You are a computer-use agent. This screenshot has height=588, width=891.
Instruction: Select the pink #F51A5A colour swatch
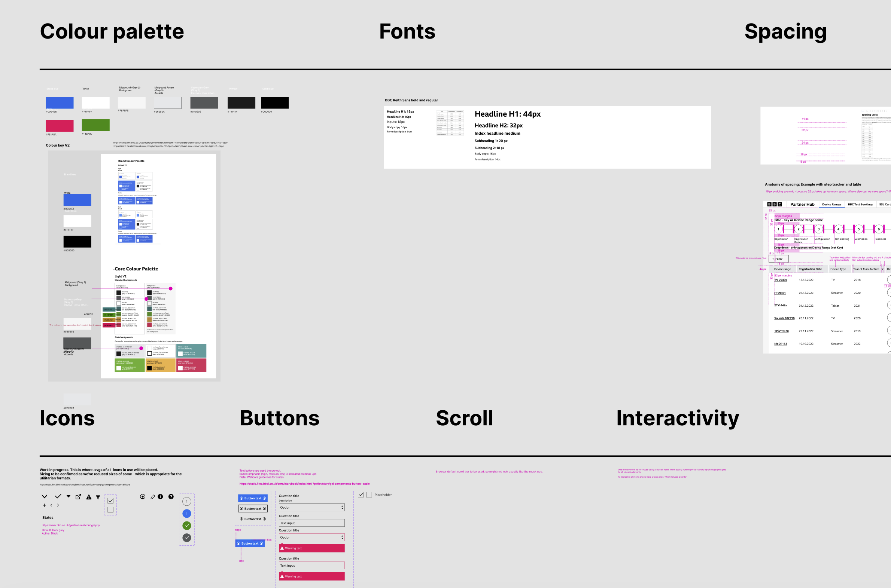[x=60, y=125]
